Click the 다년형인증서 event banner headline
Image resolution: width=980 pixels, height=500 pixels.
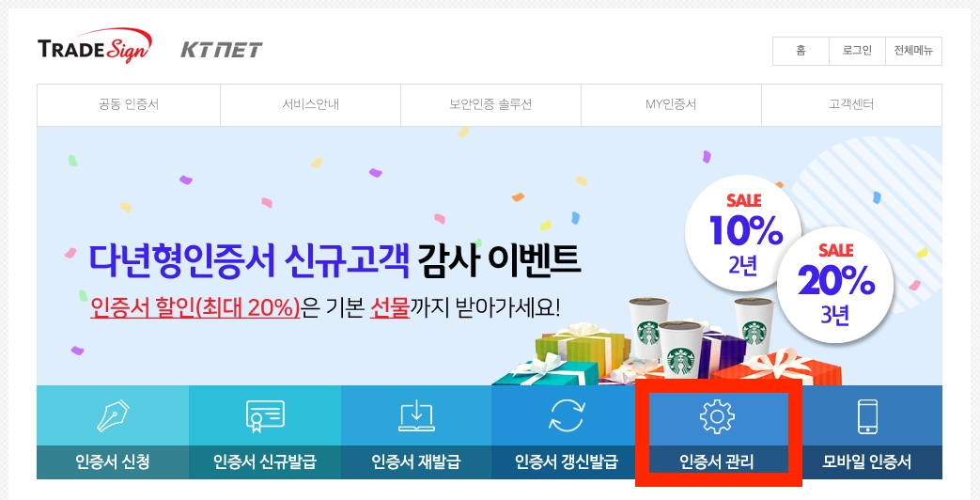pos(334,258)
